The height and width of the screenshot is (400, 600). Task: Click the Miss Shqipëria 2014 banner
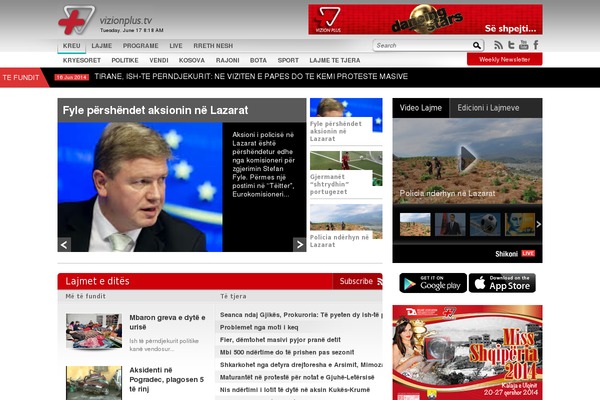click(x=467, y=353)
